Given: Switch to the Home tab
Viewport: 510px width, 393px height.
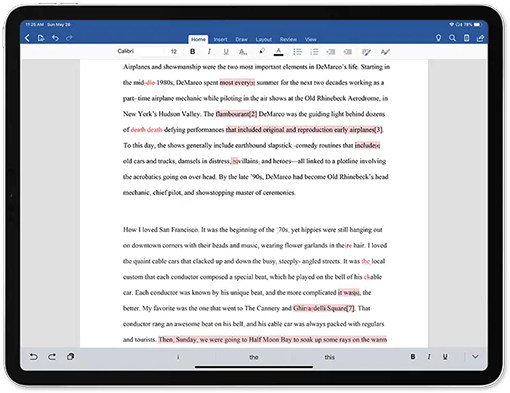Looking at the screenshot, I should coord(198,39).
